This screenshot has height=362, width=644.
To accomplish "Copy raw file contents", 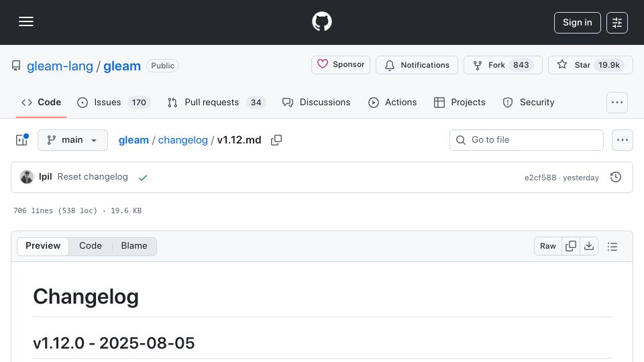I will click(571, 246).
